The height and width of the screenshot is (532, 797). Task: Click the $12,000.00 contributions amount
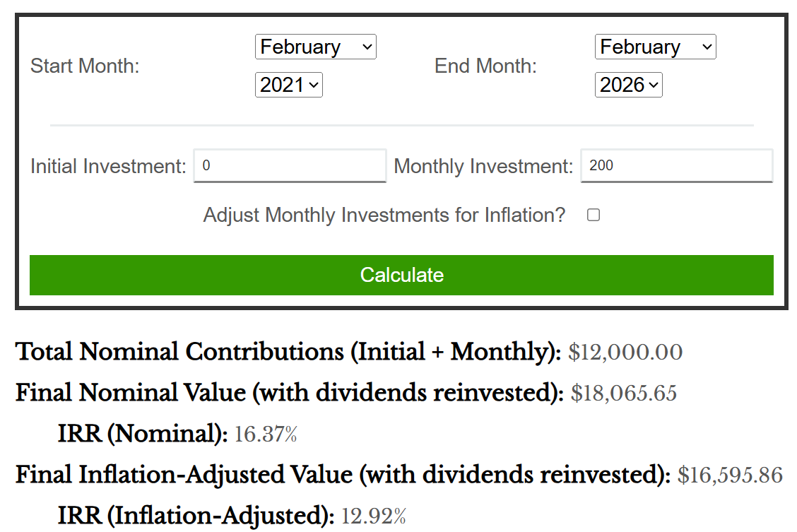pyautogui.click(x=625, y=353)
